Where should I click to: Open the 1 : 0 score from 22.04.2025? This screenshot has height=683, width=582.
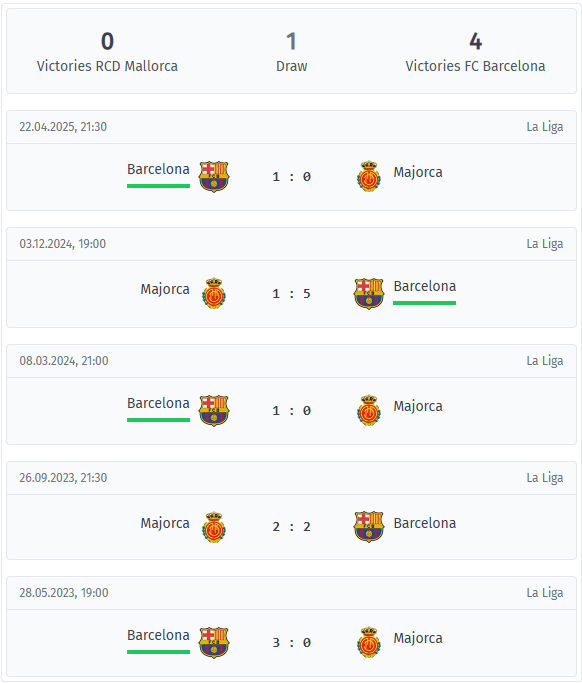pyautogui.click(x=291, y=177)
